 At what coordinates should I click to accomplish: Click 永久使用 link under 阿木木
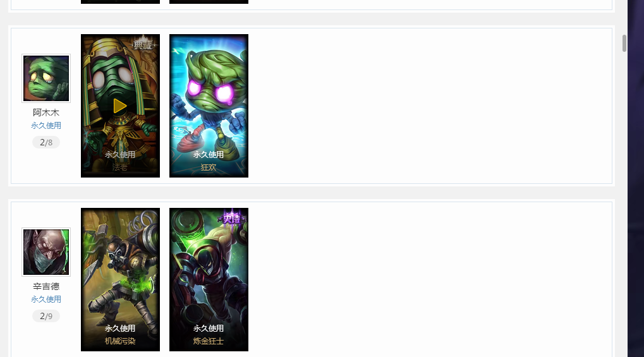click(46, 126)
